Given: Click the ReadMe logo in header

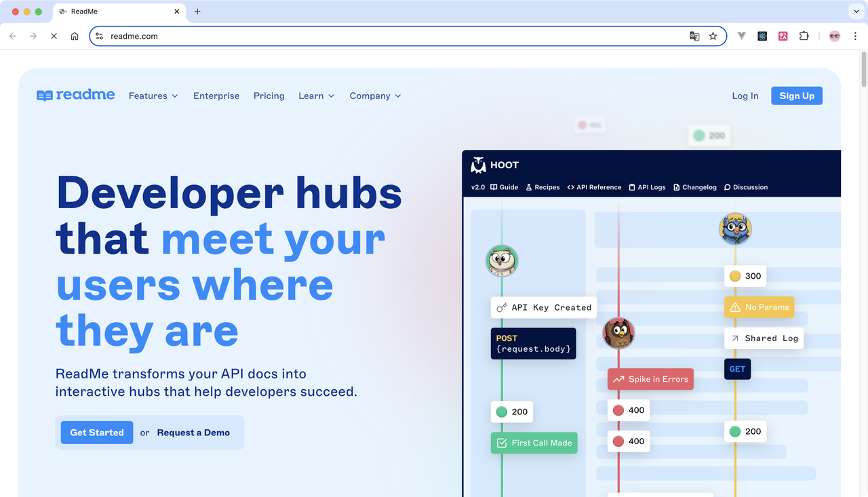Looking at the screenshot, I should click(75, 96).
